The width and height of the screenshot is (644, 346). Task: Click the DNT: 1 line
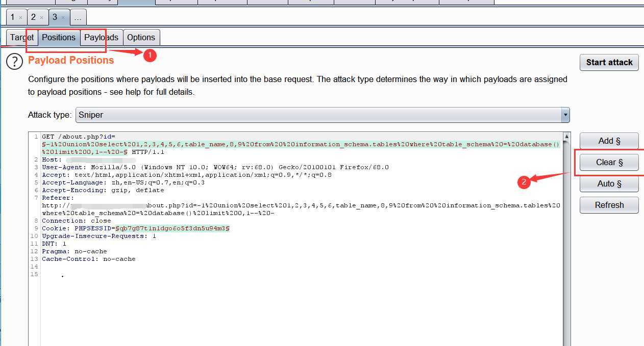tap(54, 244)
